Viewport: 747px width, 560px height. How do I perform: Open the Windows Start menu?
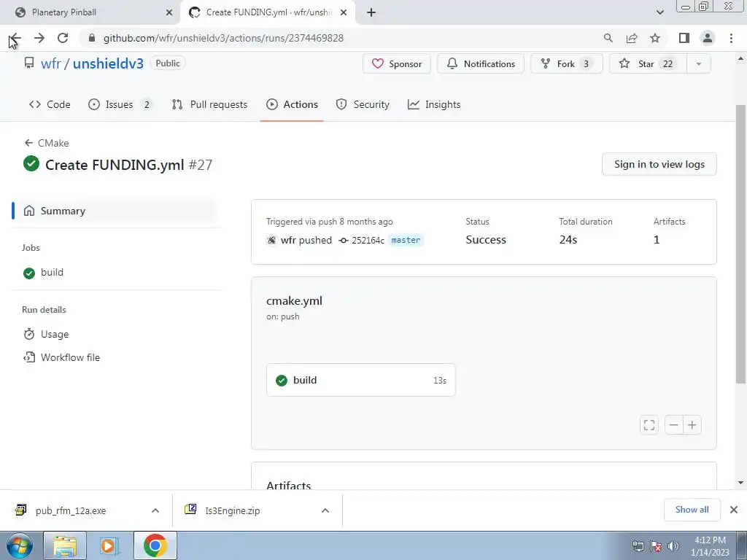pyautogui.click(x=19, y=545)
